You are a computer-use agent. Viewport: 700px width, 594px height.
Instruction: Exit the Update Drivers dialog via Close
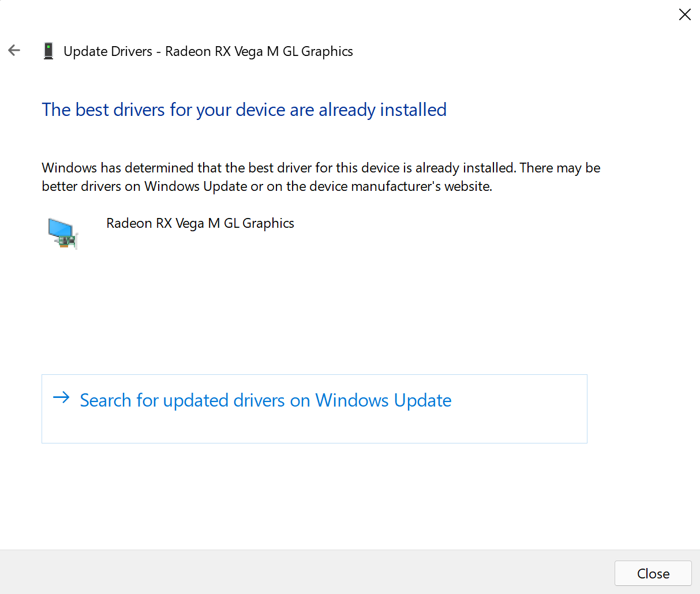pos(653,573)
